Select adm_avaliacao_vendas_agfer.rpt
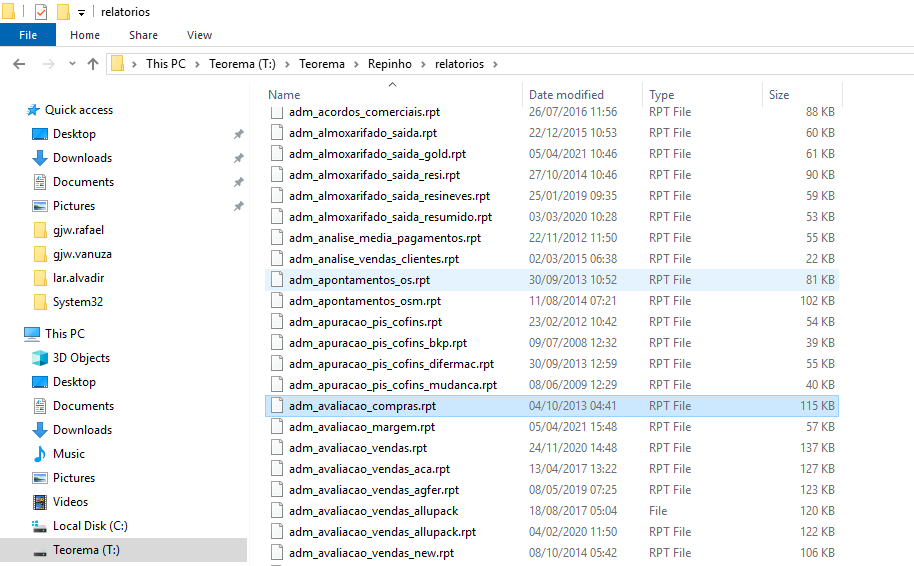The height and width of the screenshot is (566, 914). coord(374,490)
